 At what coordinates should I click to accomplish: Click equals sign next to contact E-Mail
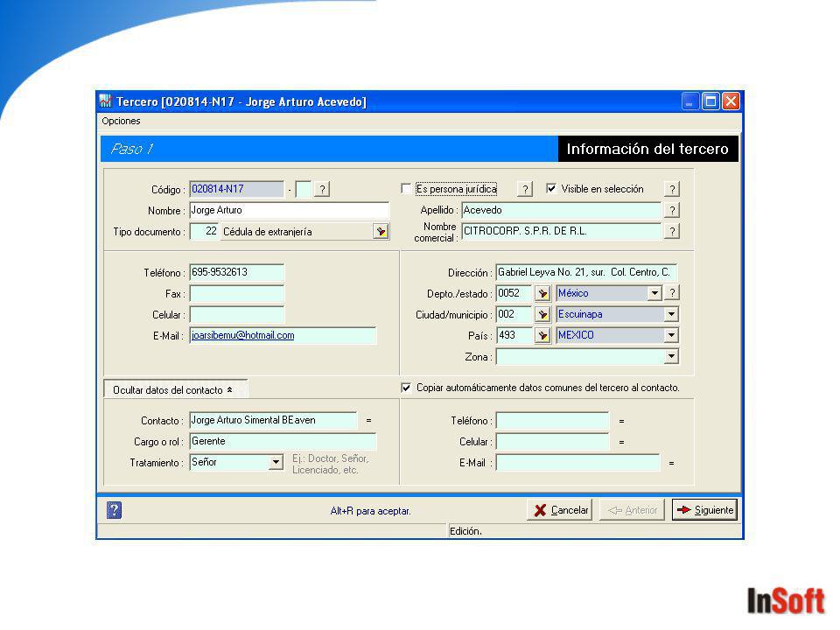point(671,463)
